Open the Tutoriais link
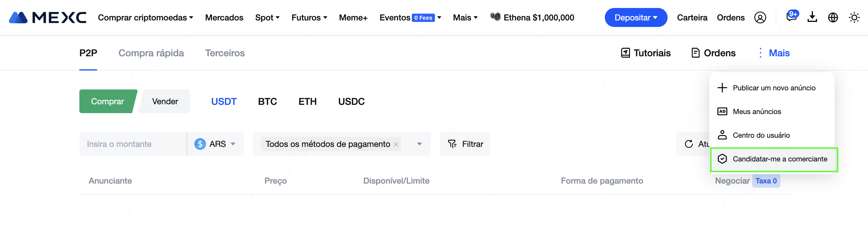 tap(646, 53)
